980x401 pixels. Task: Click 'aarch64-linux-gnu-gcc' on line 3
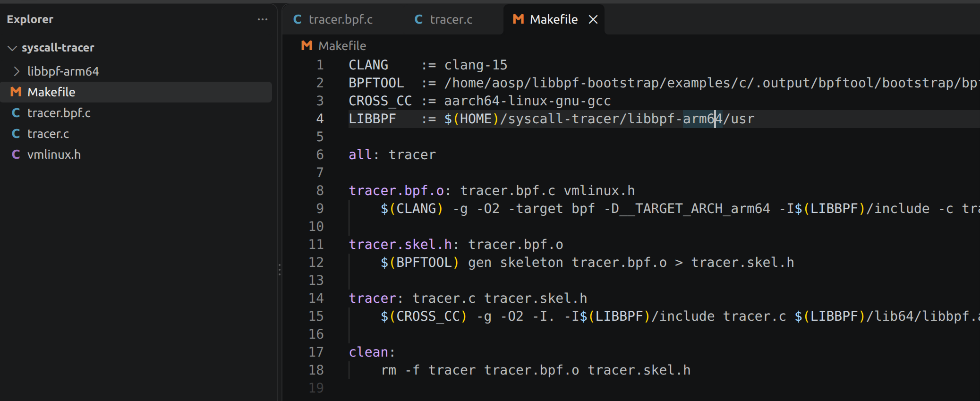click(528, 101)
